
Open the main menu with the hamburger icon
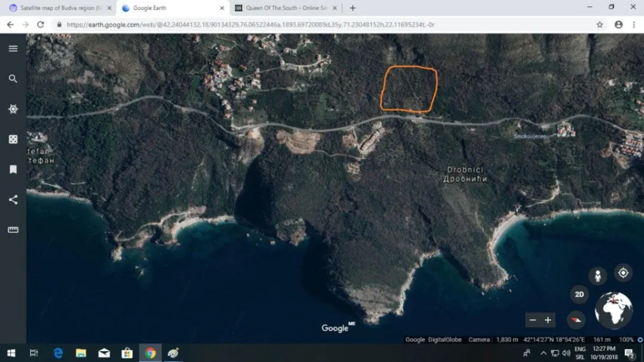click(x=12, y=49)
